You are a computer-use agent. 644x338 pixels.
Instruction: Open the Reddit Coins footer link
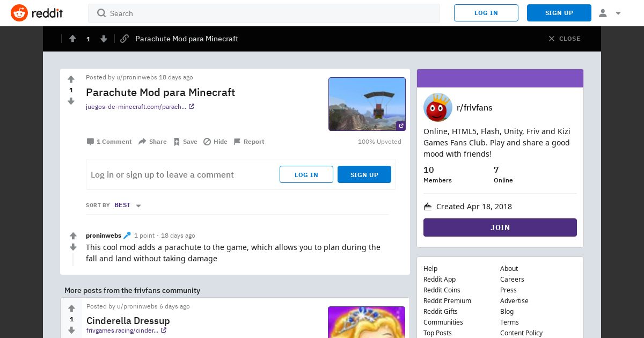click(x=442, y=290)
